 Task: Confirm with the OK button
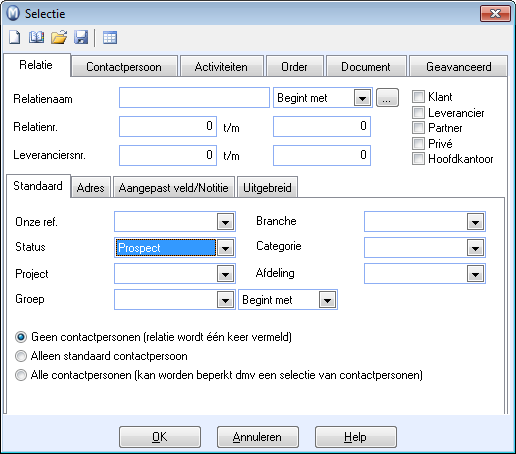pos(160,437)
